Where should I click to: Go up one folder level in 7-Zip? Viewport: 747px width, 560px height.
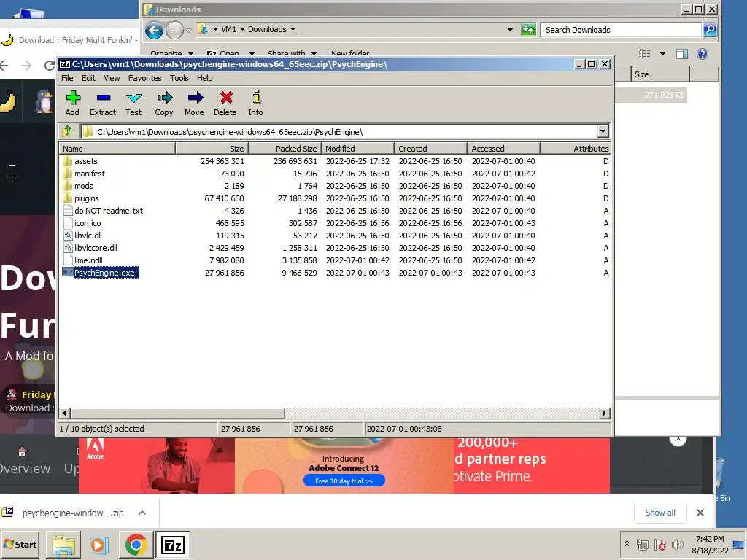coord(66,131)
